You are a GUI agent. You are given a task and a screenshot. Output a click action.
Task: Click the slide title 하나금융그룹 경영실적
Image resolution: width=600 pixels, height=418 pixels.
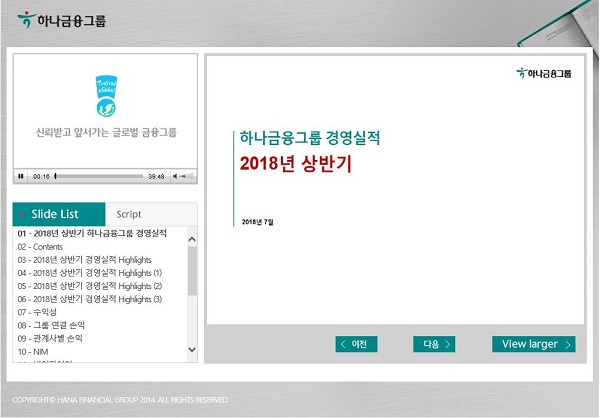click(x=310, y=138)
